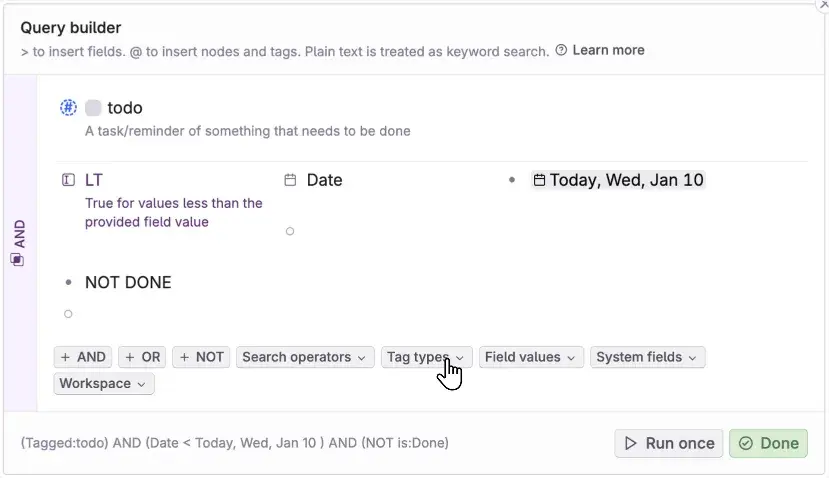Click the AND group icon on left strip
Viewport: 829px width, 478px height.
[x=17, y=259]
